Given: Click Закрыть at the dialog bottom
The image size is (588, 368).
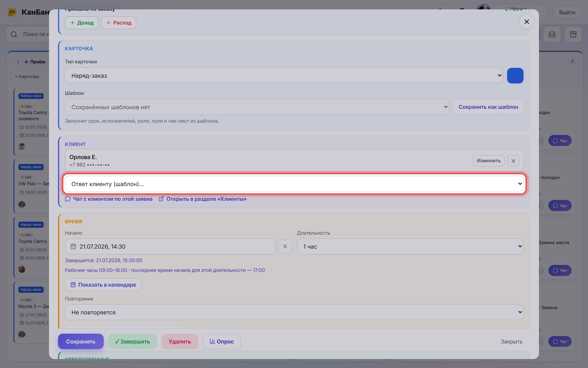Looking at the screenshot, I should coord(511,341).
